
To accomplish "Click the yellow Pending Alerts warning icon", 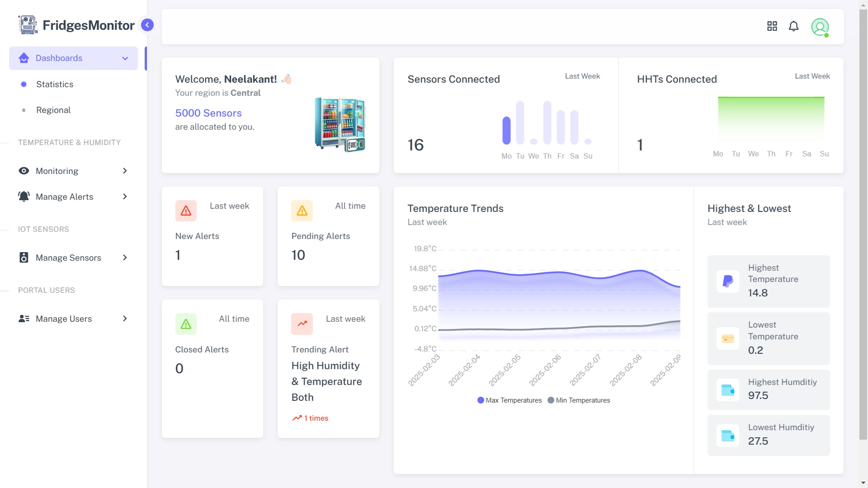I will pyautogui.click(x=302, y=211).
